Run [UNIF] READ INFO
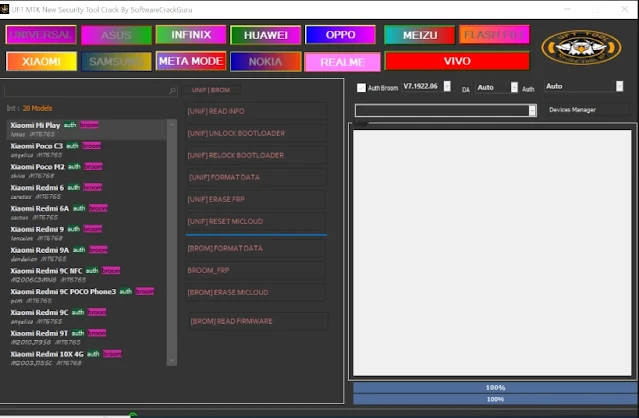 click(256, 111)
